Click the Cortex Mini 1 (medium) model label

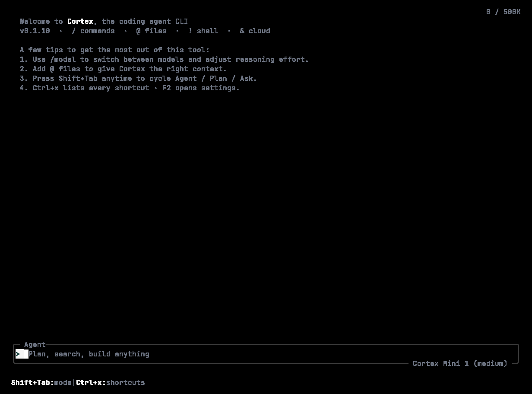point(460,363)
